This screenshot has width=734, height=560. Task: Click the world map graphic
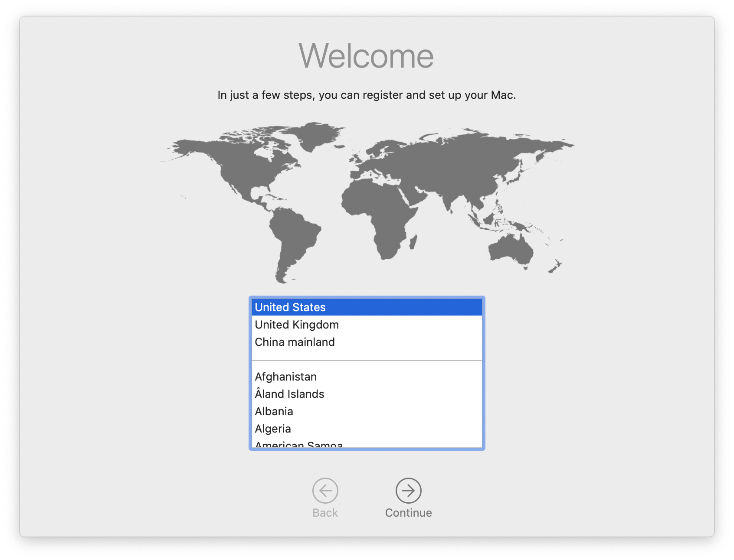click(367, 199)
